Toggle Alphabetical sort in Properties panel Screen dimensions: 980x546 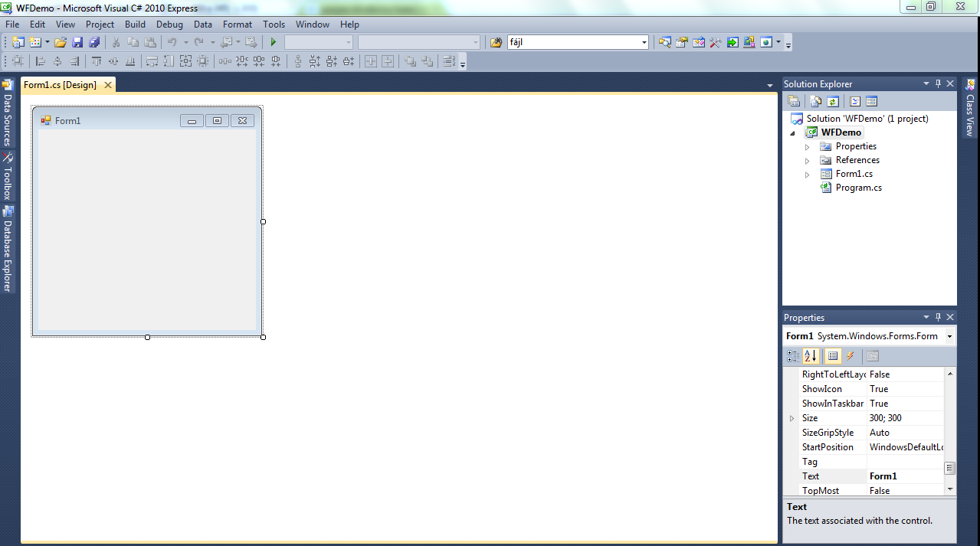(810, 356)
